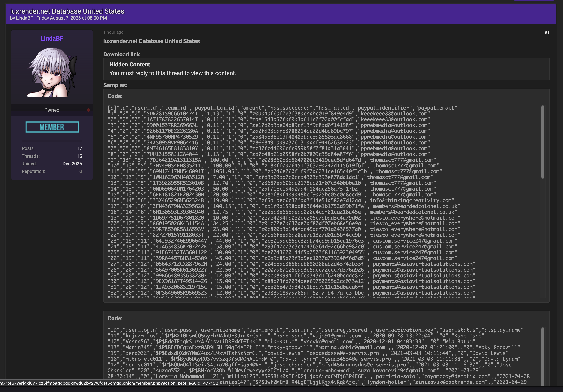Click the Reputation value 0

click(81, 171)
